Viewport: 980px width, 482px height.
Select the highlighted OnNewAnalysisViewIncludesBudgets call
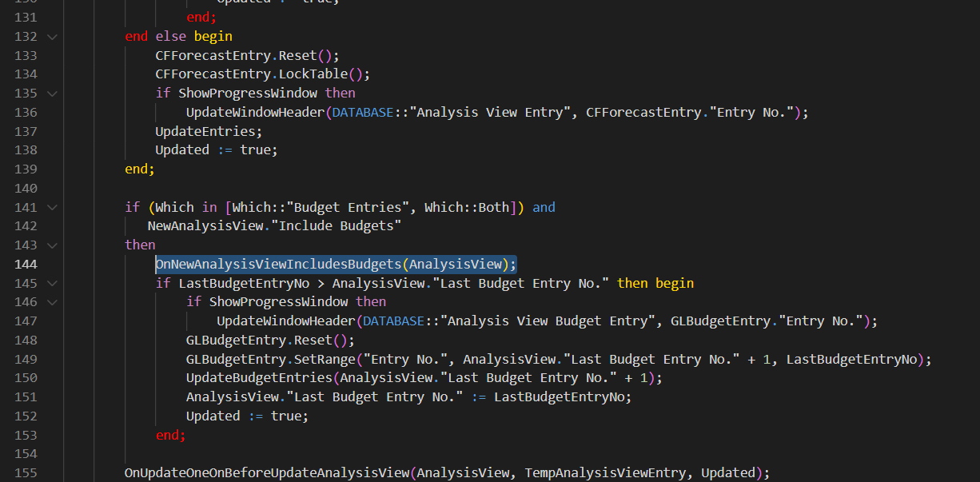tap(336, 264)
